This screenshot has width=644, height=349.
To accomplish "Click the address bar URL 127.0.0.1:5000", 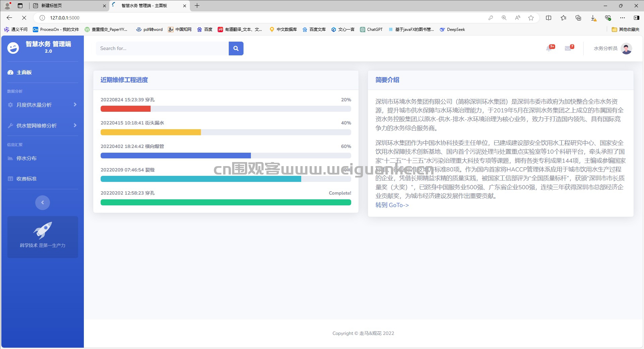I will click(x=65, y=18).
